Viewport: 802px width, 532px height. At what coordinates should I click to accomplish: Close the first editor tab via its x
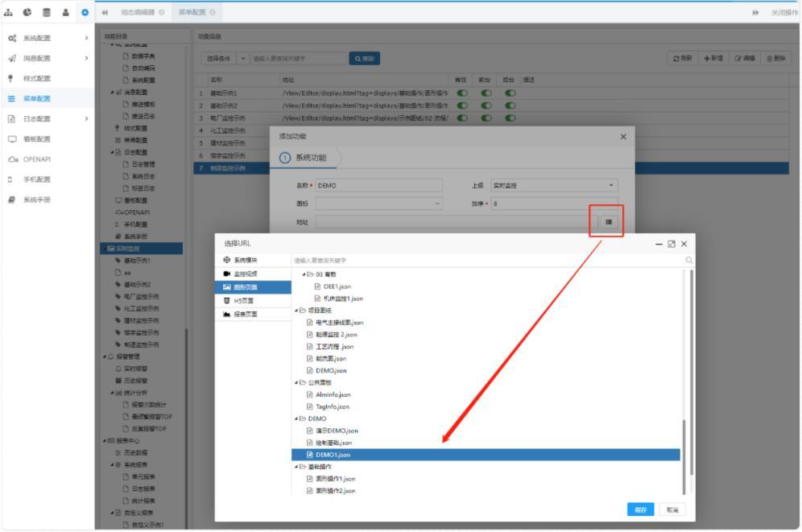point(162,12)
